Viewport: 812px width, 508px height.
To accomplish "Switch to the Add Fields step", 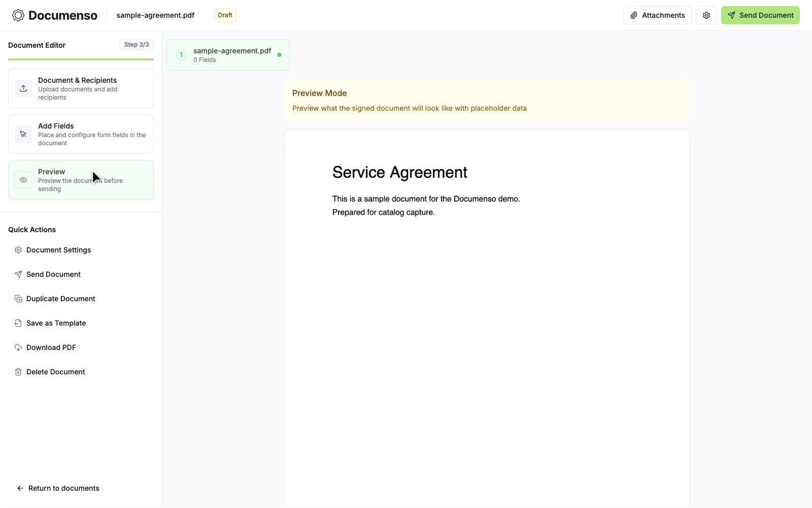I will [x=81, y=134].
